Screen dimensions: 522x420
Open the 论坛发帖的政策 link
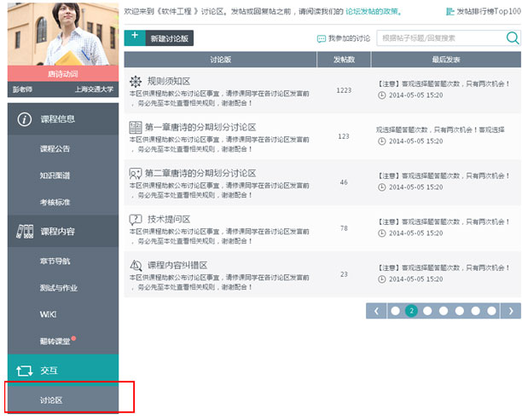tap(374, 12)
